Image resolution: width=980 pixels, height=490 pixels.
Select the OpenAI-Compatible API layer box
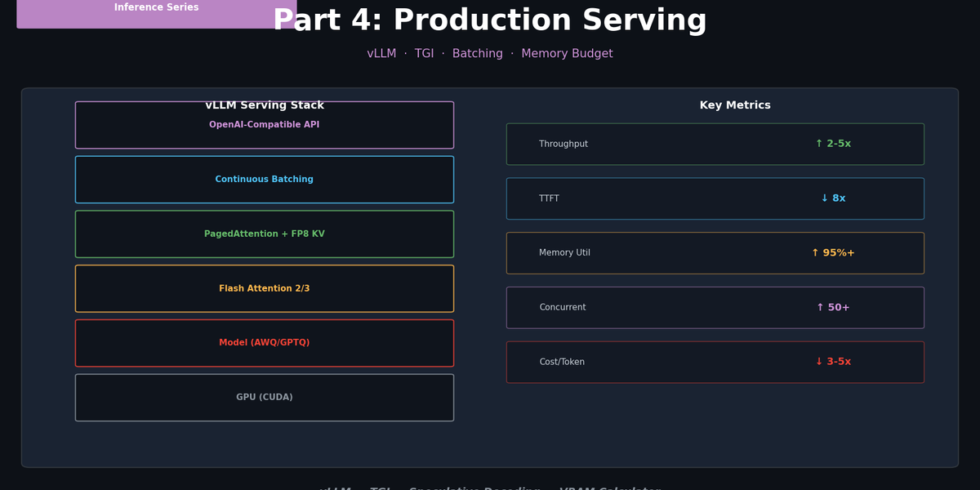(264, 124)
